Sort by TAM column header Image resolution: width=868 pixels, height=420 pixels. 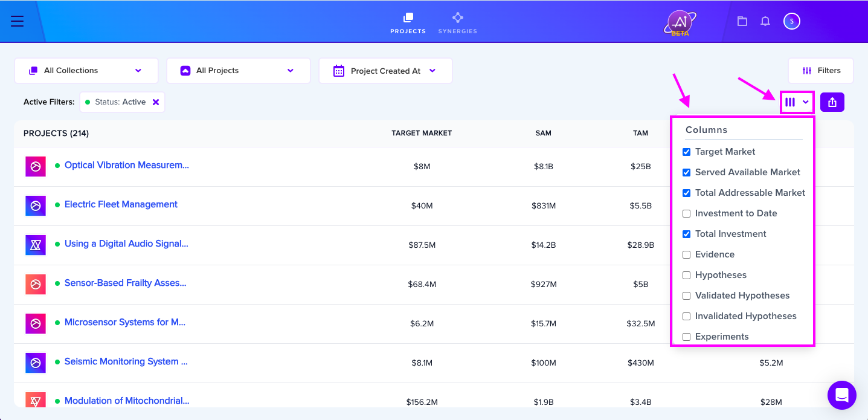click(640, 133)
